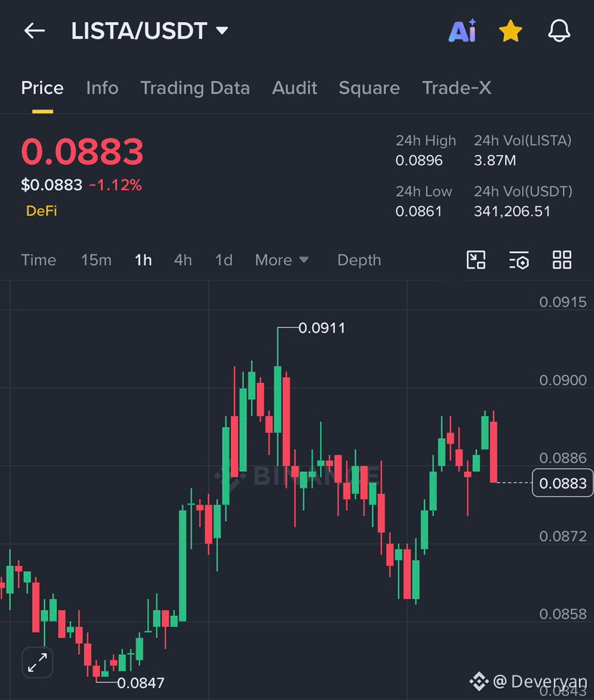
Task: Tap the 24h High value 0.0896
Action: [419, 160]
